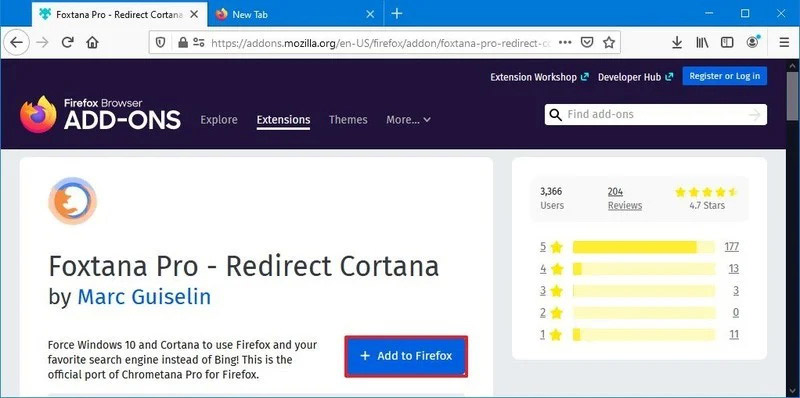Open author Marc Guiselin's profile
Viewport: 800px width, 398px height.
(144, 297)
